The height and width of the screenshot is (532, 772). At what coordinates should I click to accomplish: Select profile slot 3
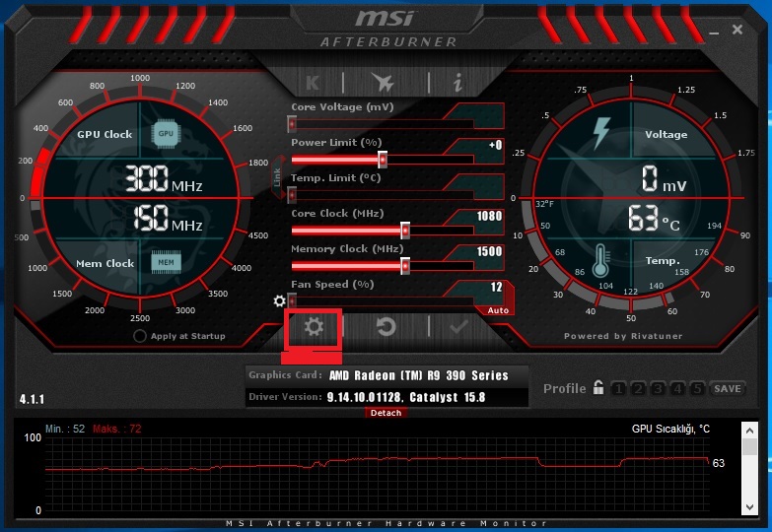click(659, 389)
